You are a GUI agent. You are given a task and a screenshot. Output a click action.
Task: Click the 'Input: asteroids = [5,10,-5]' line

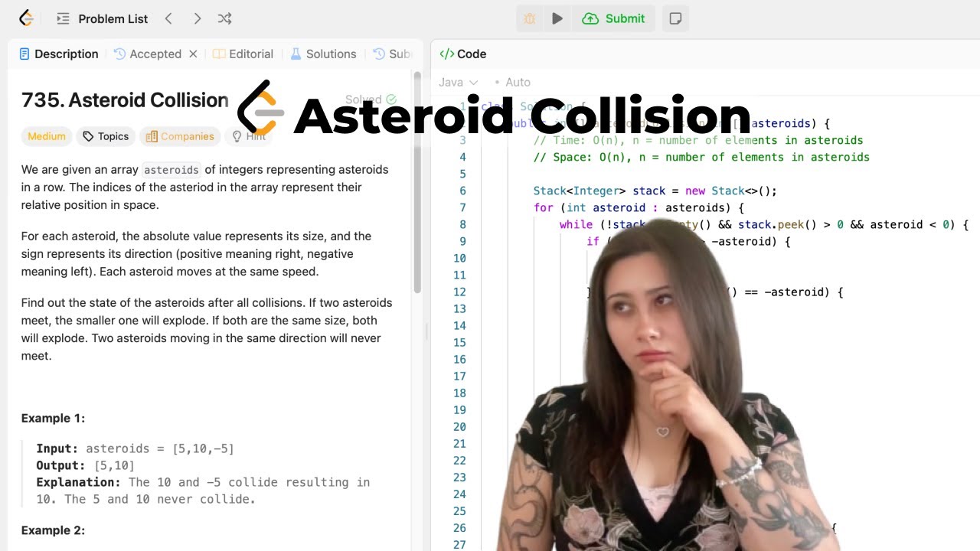136,448
